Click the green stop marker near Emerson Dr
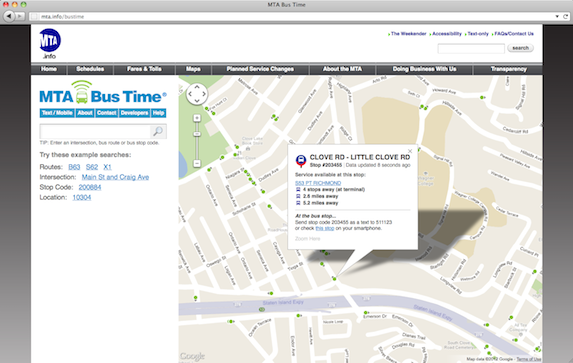The height and width of the screenshot is (363, 573). (365, 313)
